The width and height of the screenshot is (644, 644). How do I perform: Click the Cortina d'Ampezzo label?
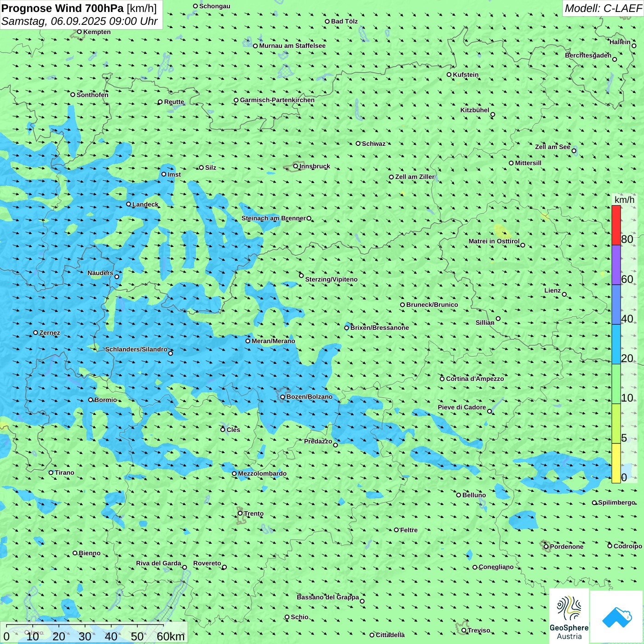[x=475, y=379]
